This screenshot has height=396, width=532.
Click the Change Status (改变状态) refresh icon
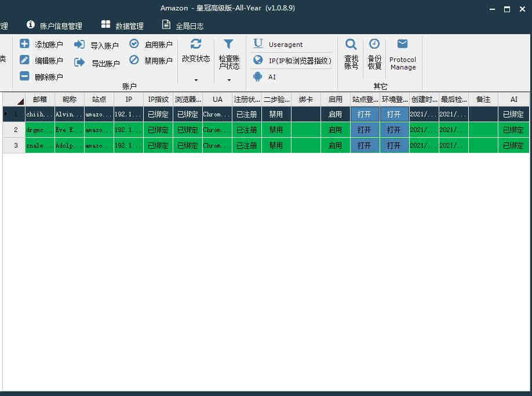click(x=196, y=44)
